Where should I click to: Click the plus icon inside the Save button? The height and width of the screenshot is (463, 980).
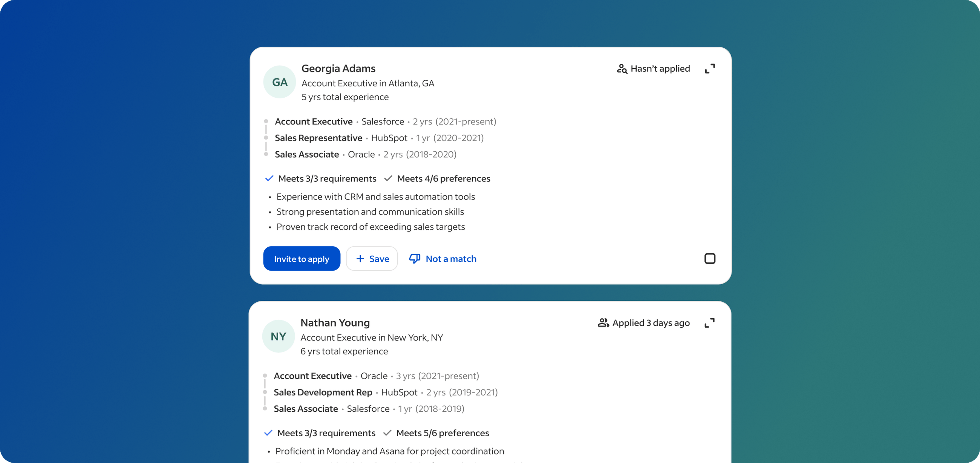360,258
